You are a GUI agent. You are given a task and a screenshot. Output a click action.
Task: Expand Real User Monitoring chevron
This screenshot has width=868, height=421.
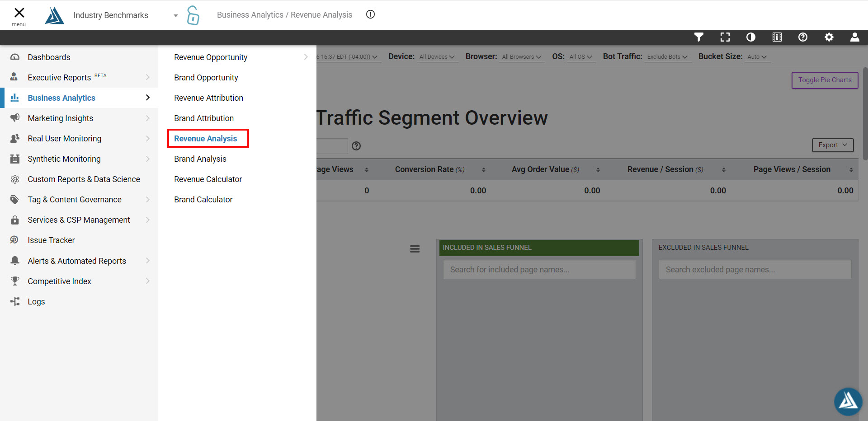[148, 138]
